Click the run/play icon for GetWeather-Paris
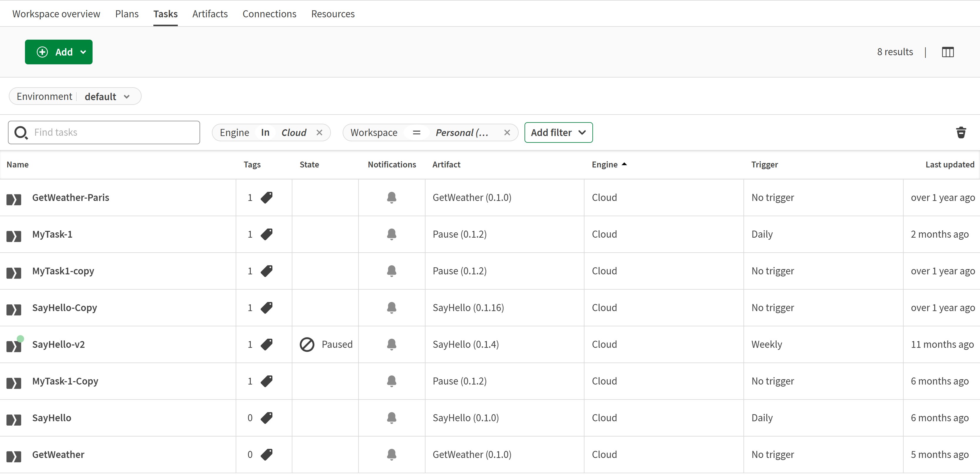The height and width of the screenshot is (475, 980). (x=14, y=197)
